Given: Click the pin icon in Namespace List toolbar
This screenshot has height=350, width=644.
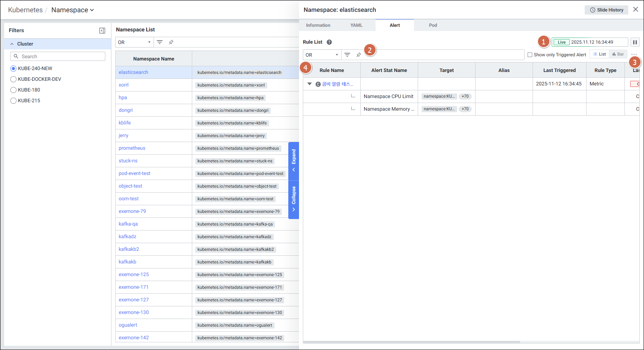Looking at the screenshot, I should [171, 42].
